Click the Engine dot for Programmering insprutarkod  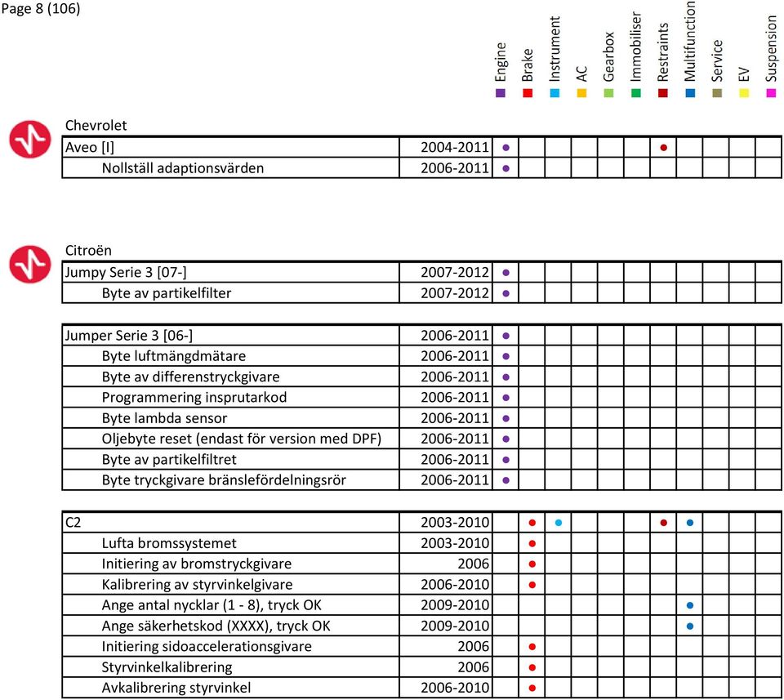(x=506, y=398)
